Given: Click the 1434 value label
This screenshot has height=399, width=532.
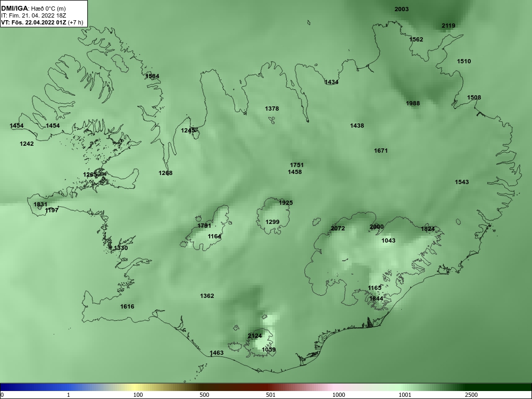Looking at the screenshot, I should [x=331, y=82].
